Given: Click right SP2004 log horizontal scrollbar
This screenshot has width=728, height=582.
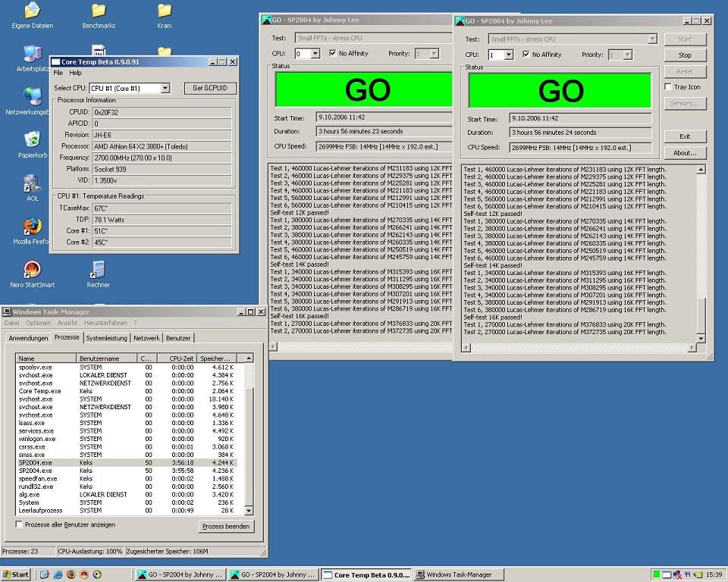Looking at the screenshot, I should (x=579, y=348).
